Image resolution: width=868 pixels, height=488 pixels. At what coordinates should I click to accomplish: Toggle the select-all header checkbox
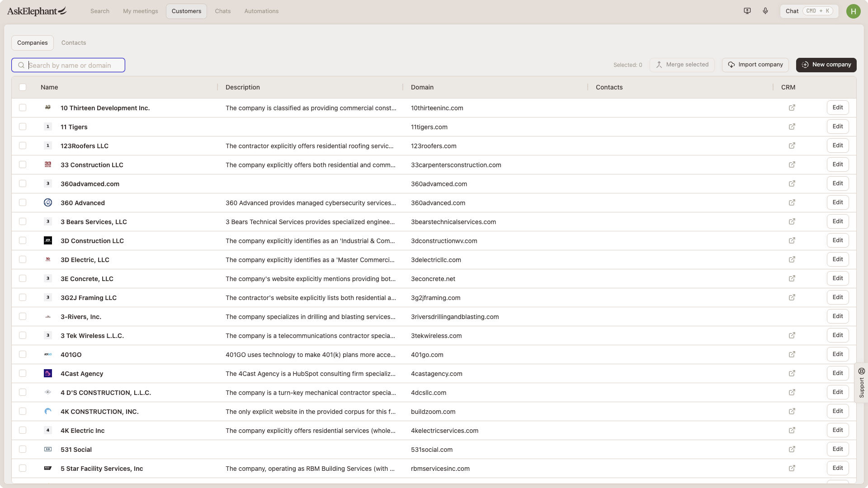coord(23,87)
